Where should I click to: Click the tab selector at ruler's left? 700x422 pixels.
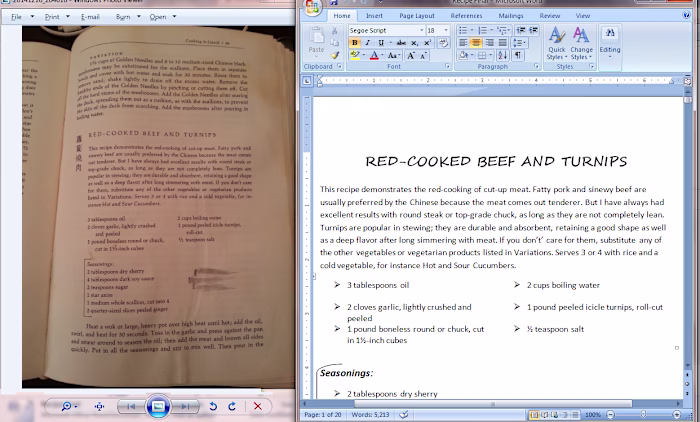click(307, 81)
